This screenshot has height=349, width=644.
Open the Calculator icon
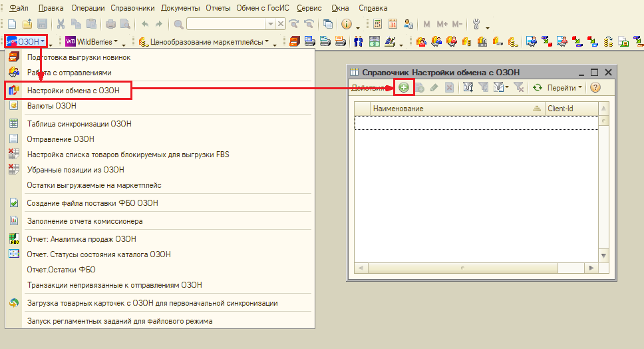pyautogui.click(x=377, y=24)
